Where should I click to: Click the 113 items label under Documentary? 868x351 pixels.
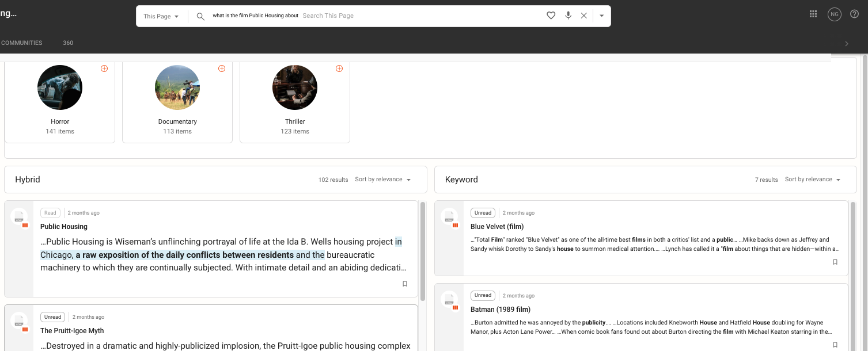click(177, 131)
